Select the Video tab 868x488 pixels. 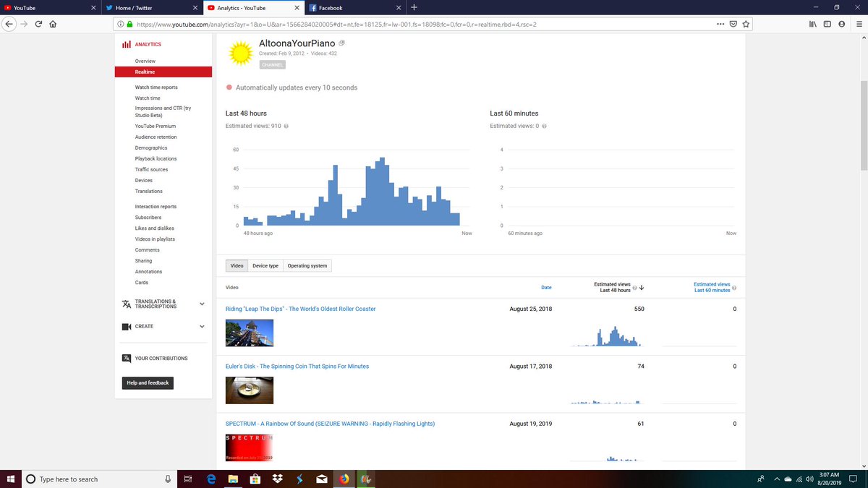click(x=237, y=266)
